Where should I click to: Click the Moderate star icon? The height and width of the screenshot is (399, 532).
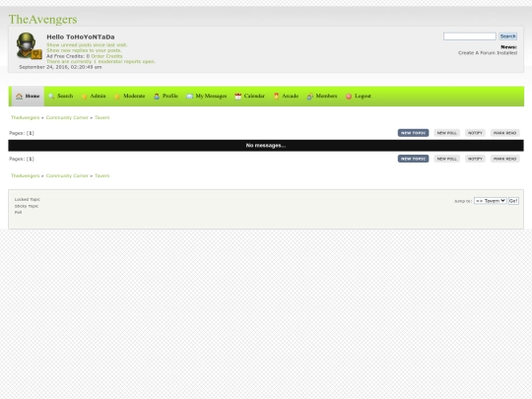[x=117, y=97]
